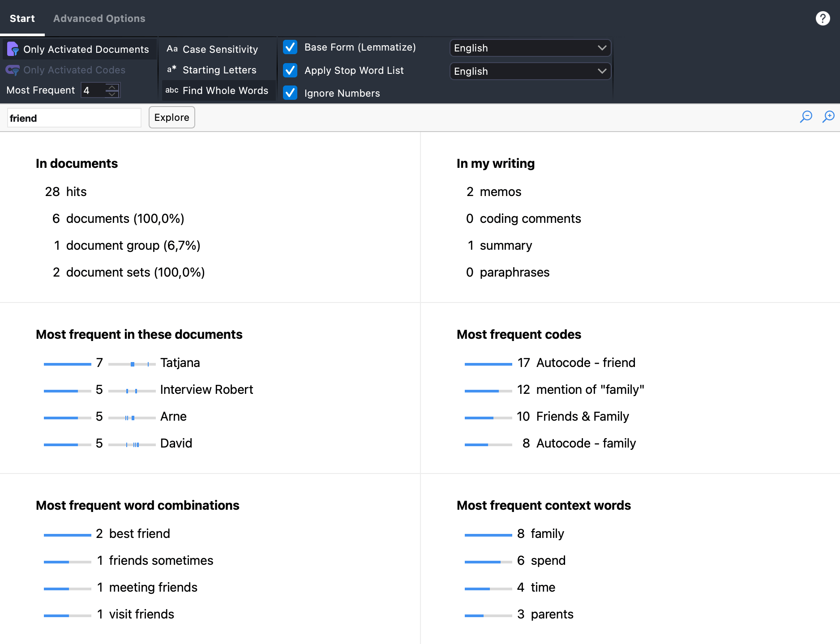The width and height of the screenshot is (840, 644).
Task: Open the Autocode - friend code result
Action: (x=585, y=363)
